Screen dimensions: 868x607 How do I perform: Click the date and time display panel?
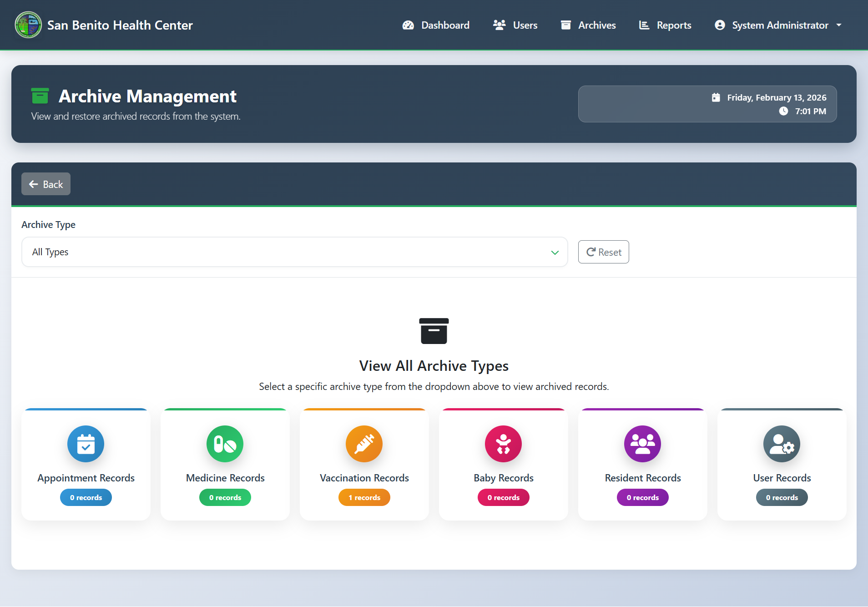point(707,104)
